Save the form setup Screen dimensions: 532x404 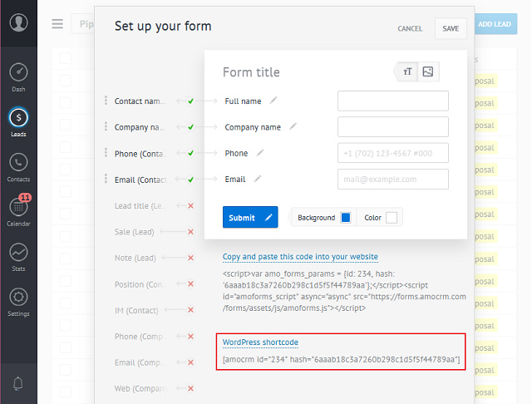pyautogui.click(x=451, y=28)
